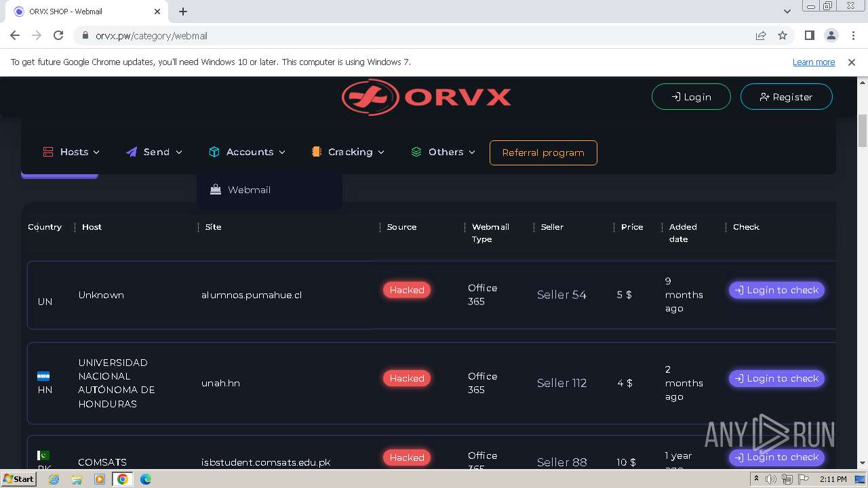Click the taskbar clock

tap(833, 479)
